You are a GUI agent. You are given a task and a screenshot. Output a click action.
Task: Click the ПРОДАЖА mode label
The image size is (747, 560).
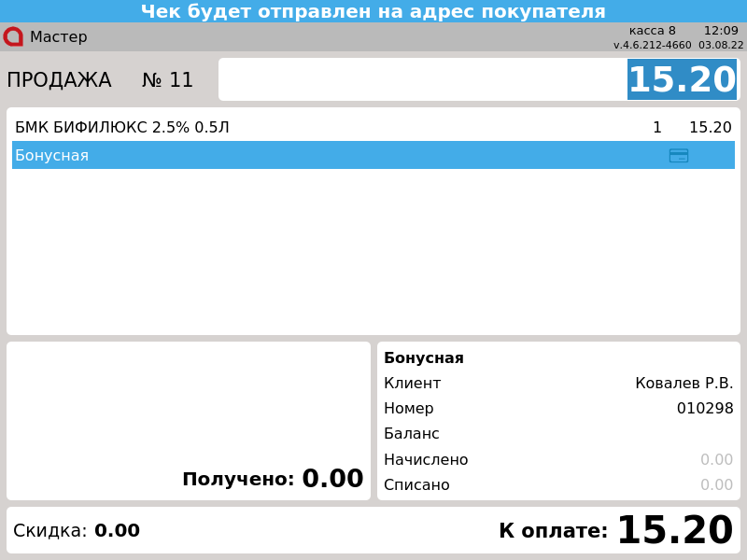pos(59,80)
